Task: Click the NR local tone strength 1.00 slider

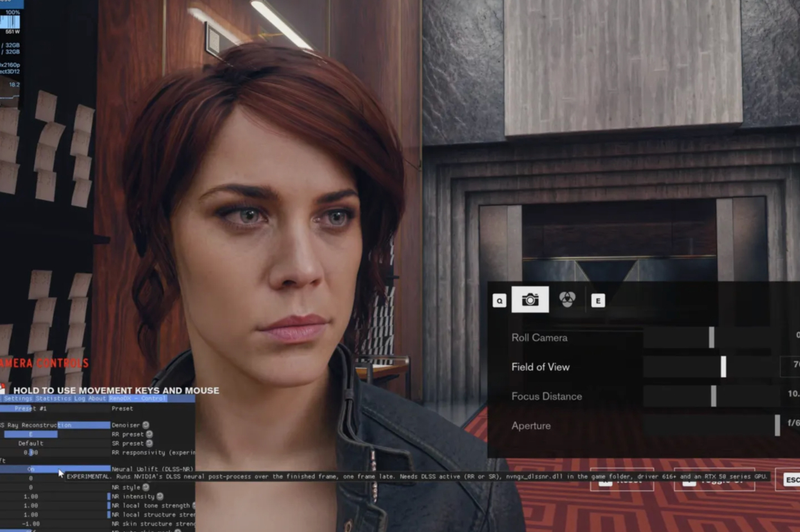Action: coord(55,506)
